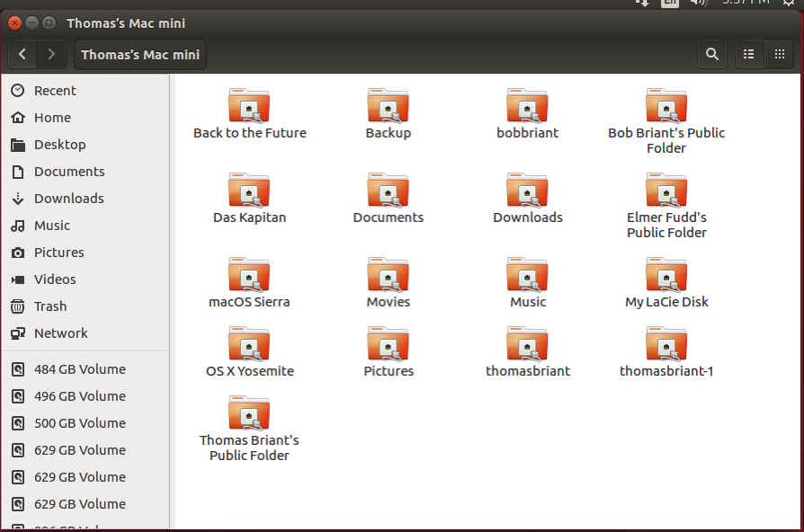Image resolution: width=804 pixels, height=532 pixels.
Task: Click the Thomas's Mac mini path button
Action: 140,54
